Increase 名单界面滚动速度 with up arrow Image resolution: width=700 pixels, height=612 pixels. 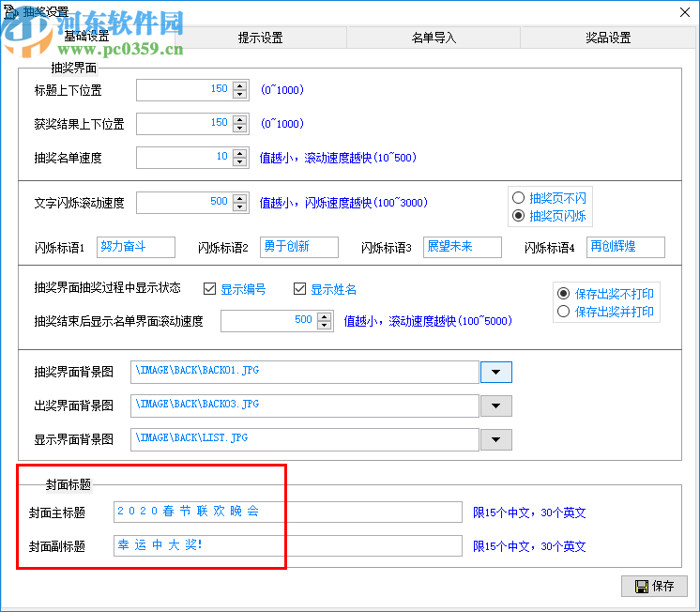(325, 316)
